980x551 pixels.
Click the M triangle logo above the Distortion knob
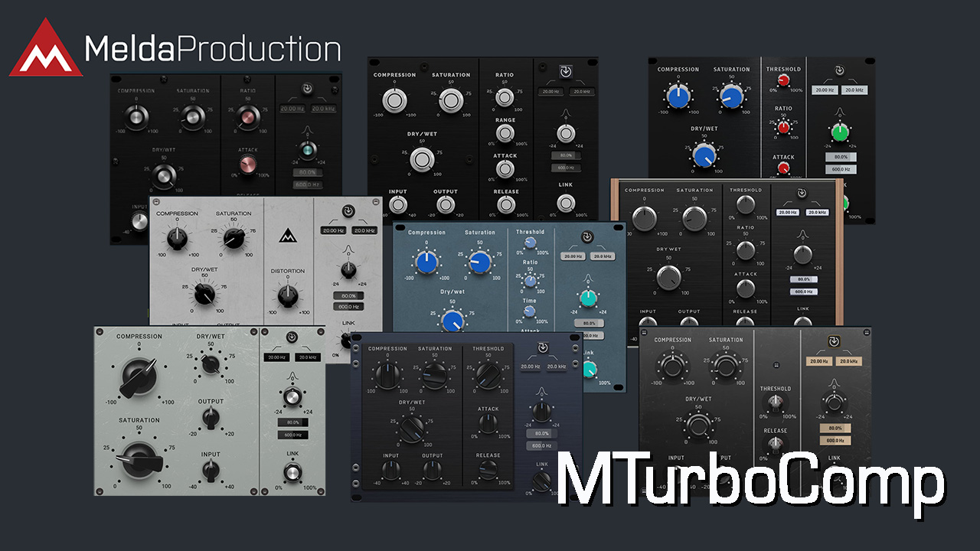[x=289, y=238]
